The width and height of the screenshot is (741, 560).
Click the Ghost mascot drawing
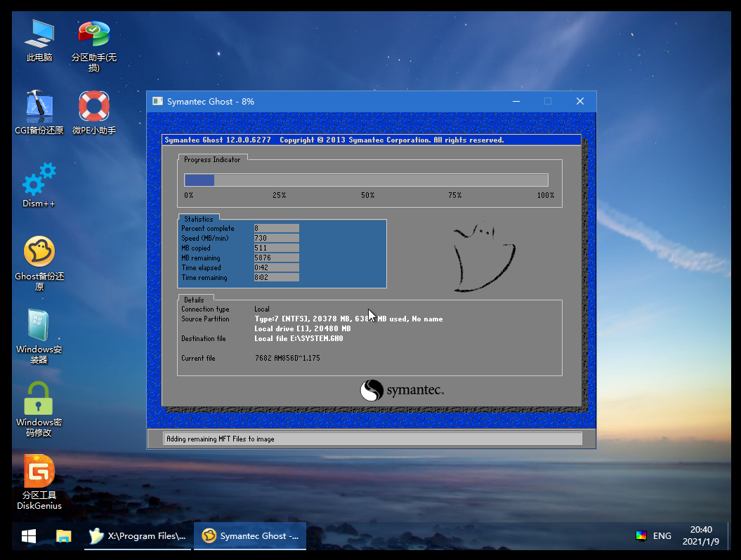[484, 258]
